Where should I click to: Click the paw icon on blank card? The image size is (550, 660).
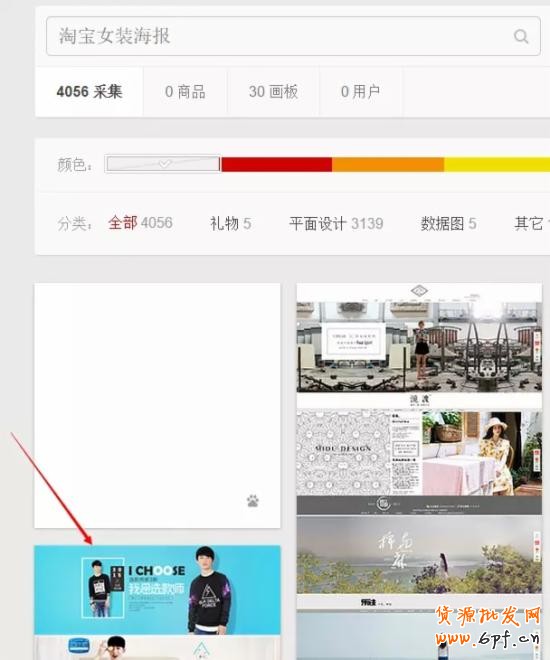tap(252, 500)
